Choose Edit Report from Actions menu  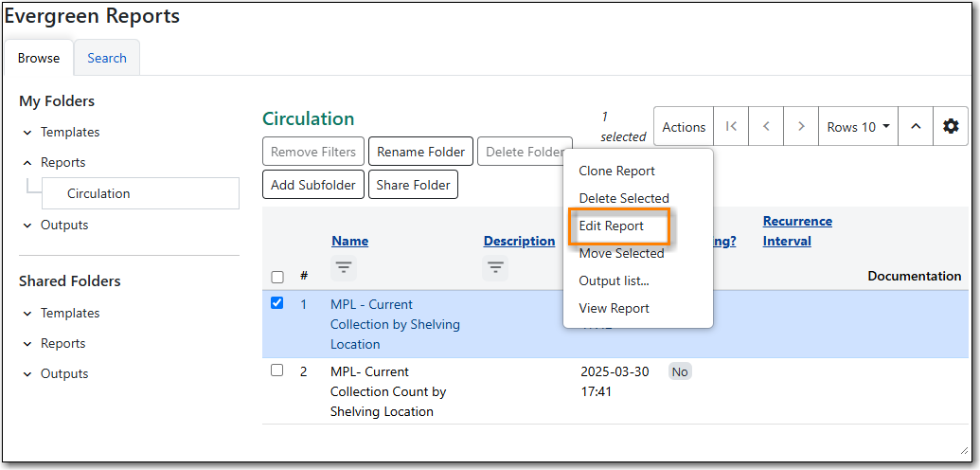click(x=612, y=226)
